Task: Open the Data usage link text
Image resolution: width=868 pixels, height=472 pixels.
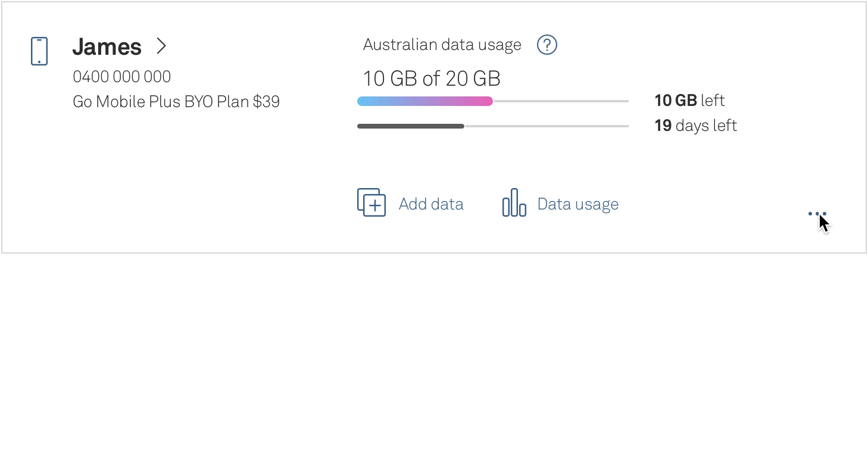Action: [577, 204]
